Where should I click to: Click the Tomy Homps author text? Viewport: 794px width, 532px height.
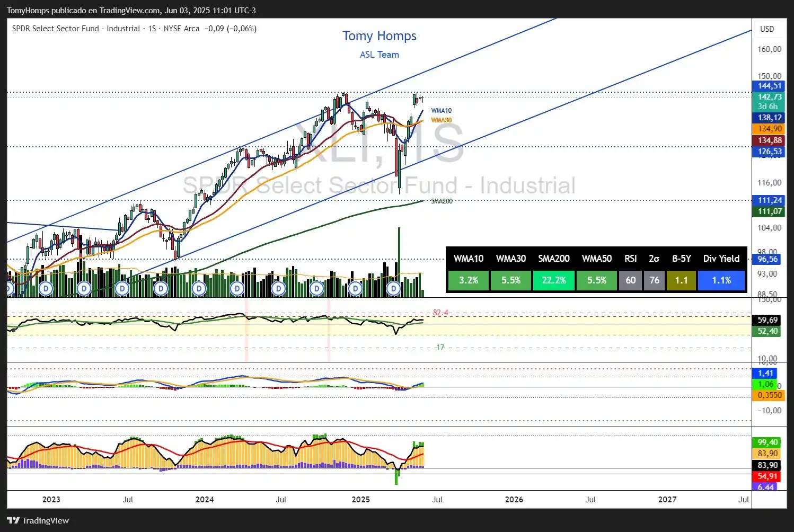click(380, 36)
